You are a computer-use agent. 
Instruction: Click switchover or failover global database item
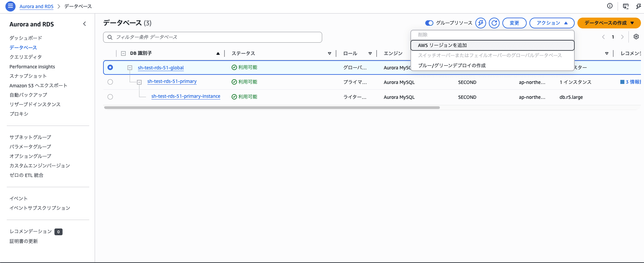pyautogui.click(x=492, y=56)
